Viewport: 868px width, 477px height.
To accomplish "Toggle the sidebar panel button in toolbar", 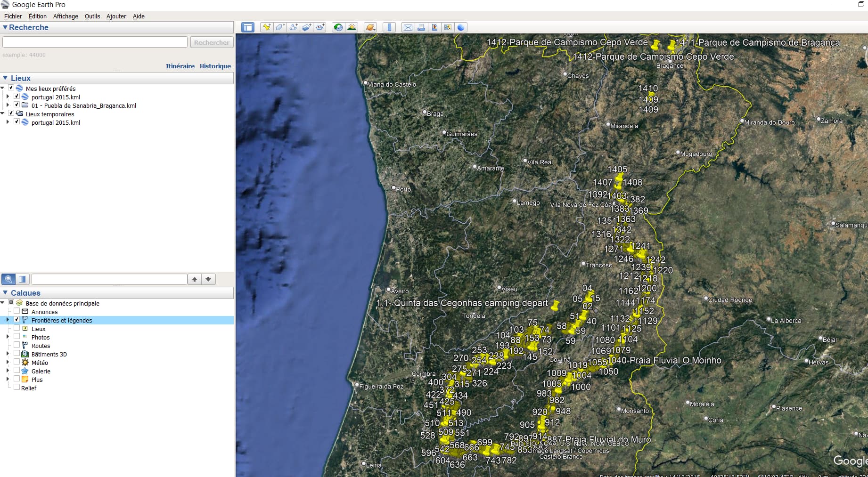I will (248, 27).
